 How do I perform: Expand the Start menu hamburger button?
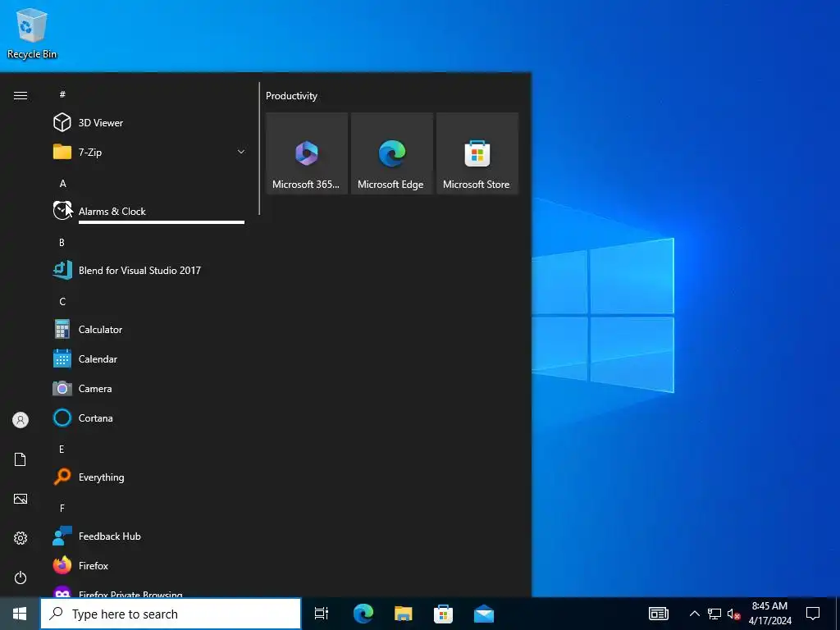pyautogui.click(x=21, y=95)
